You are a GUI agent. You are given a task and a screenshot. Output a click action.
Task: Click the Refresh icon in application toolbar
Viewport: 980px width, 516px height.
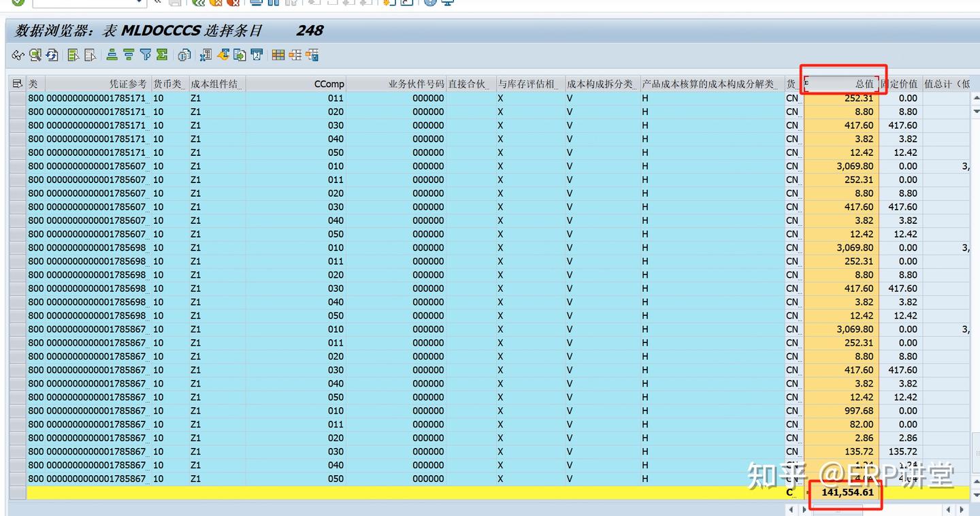tap(51, 55)
